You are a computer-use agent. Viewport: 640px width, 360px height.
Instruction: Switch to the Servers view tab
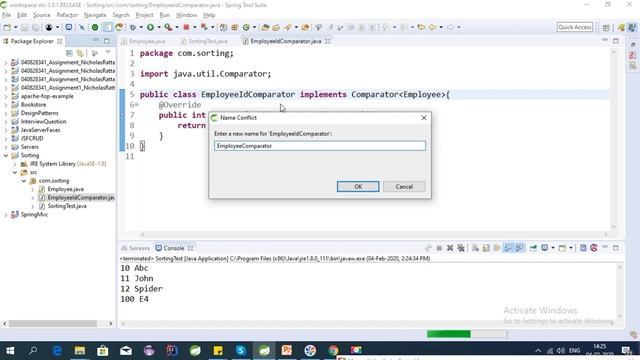[x=136, y=248]
